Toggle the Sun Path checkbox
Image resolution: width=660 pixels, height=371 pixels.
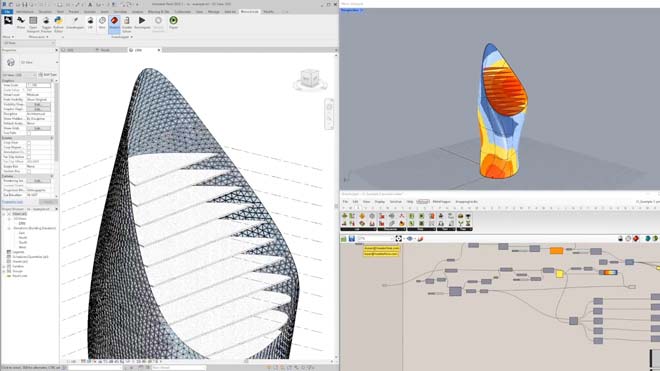29,133
